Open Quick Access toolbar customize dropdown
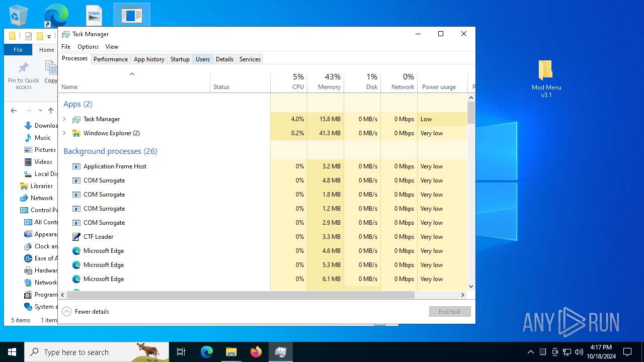The width and height of the screenshot is (644, 362). coord(49,36)
